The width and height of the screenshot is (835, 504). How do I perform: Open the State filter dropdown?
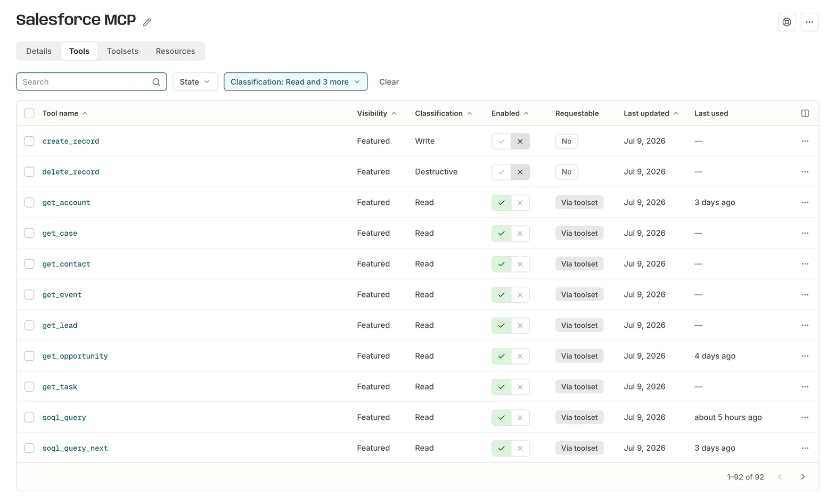[x=195, y=82]
